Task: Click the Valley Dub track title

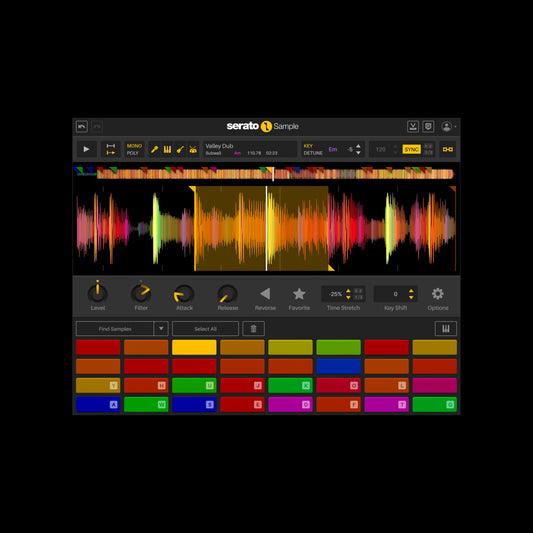Action: pos(219,146)
